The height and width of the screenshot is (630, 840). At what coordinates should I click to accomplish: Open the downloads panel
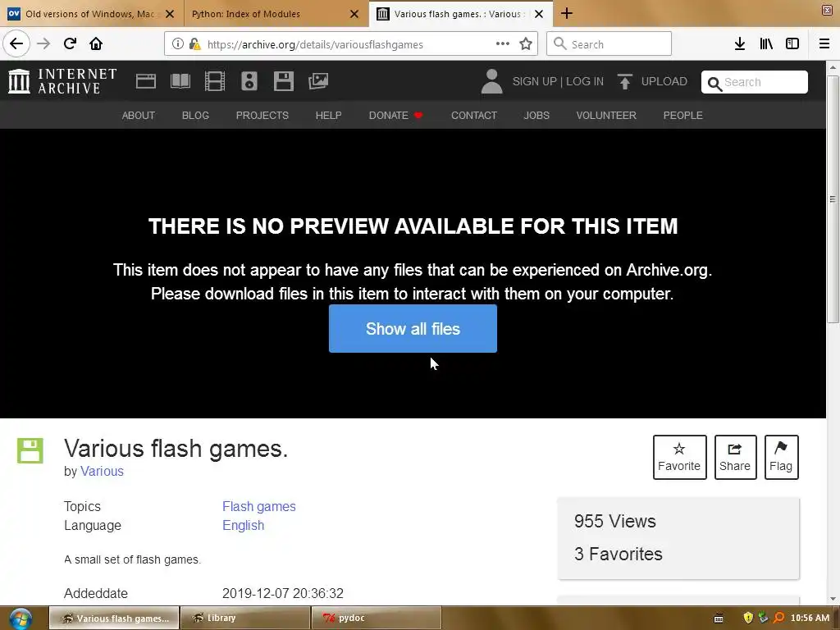[740, 44]
